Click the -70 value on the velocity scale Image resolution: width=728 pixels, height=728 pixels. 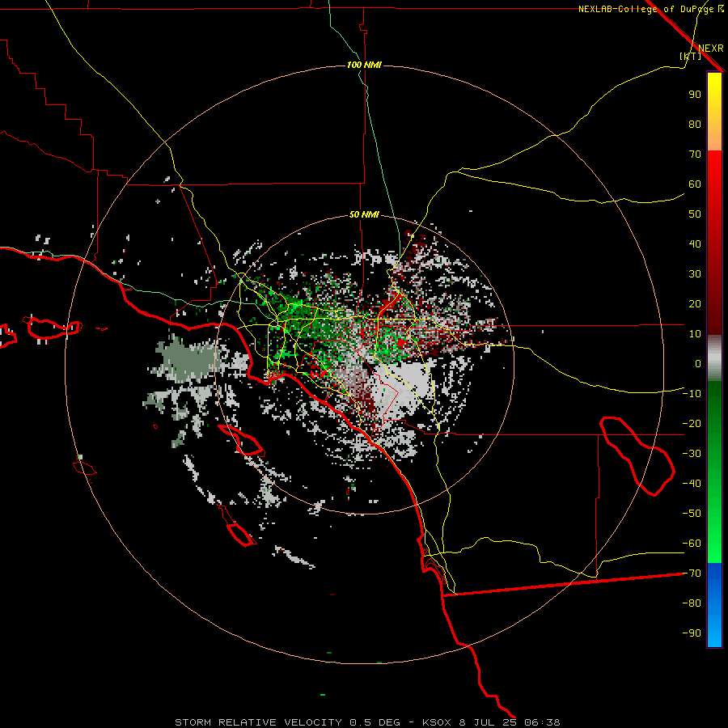click(x=692, y=574)
